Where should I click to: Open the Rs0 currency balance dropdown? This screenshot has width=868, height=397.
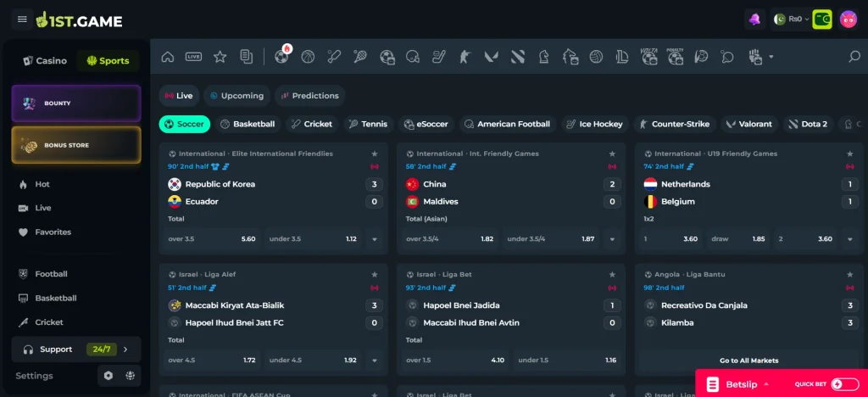(791, 20)
